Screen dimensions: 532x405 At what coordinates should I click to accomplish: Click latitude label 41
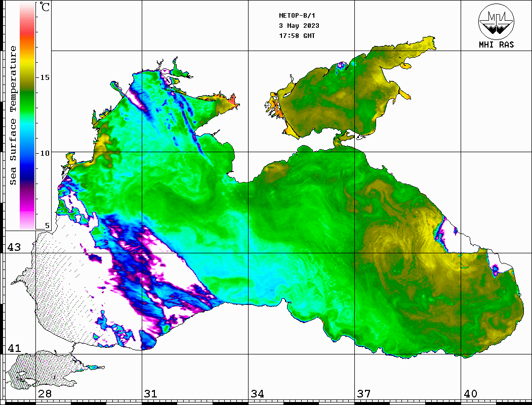coord(14,348)
